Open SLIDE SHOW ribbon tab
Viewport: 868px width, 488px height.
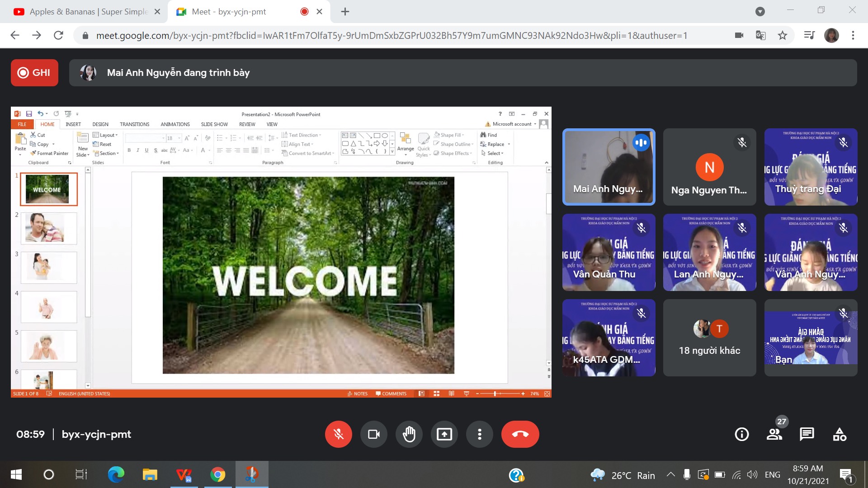(214, 124)
